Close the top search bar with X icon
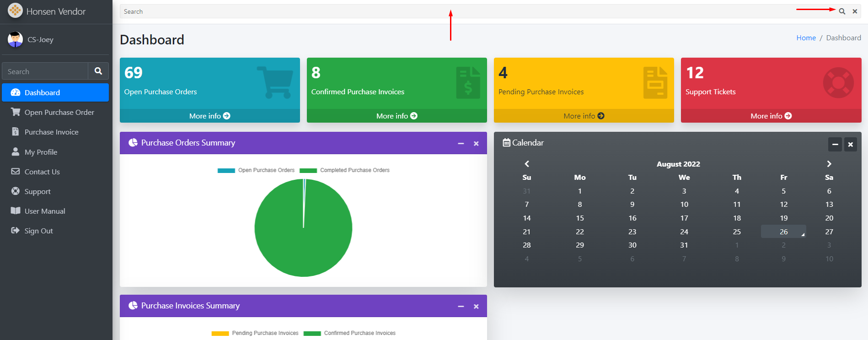 pos(855,11)
